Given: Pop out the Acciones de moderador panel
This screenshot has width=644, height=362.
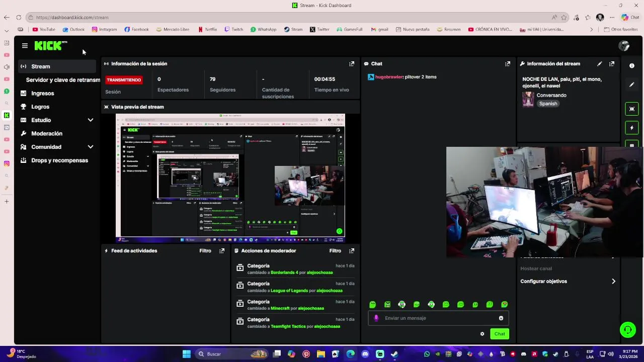Looking at the screenshot, I should (x=352, y=251).
